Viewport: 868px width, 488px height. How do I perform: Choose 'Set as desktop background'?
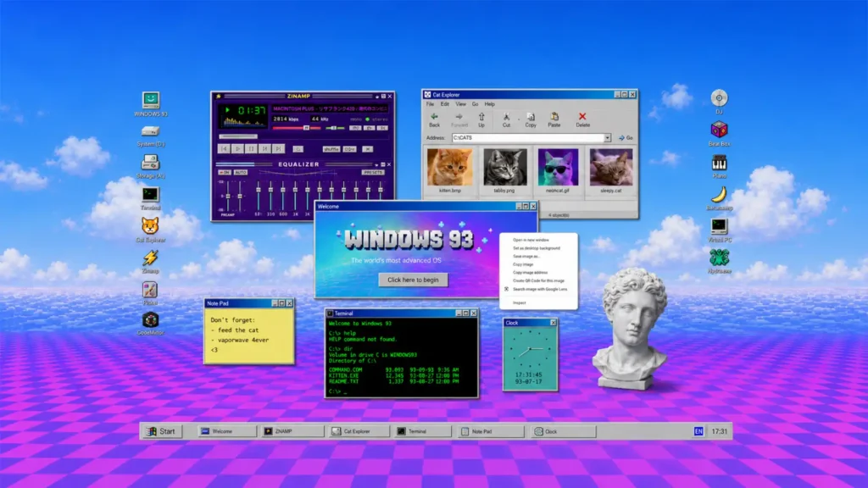(538, 248)
